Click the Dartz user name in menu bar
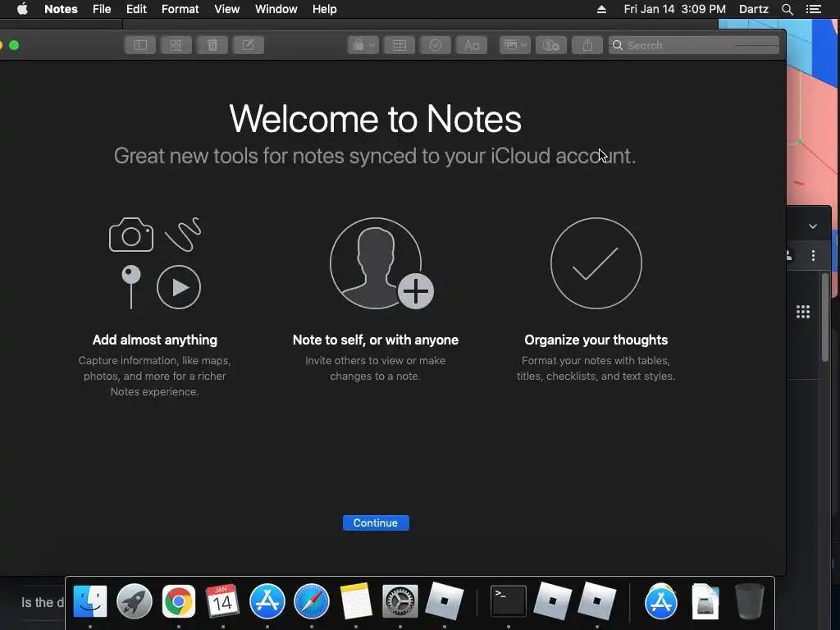This screenshot has height=630, width=840. coord(754,9)
